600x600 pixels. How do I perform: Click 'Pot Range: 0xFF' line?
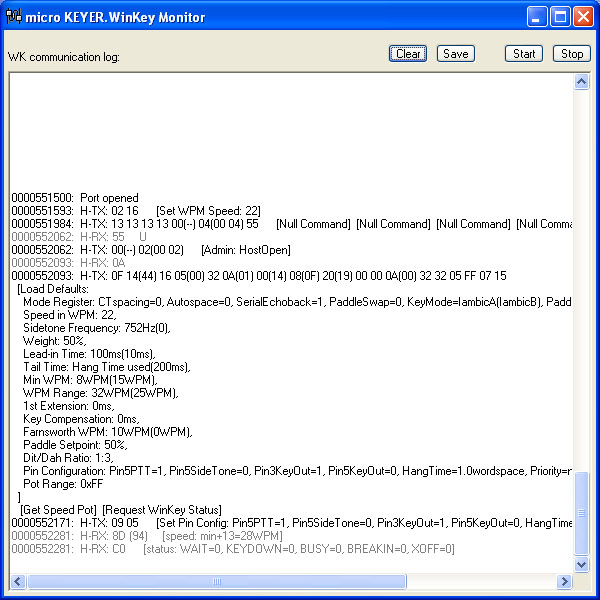pos(63,484)
